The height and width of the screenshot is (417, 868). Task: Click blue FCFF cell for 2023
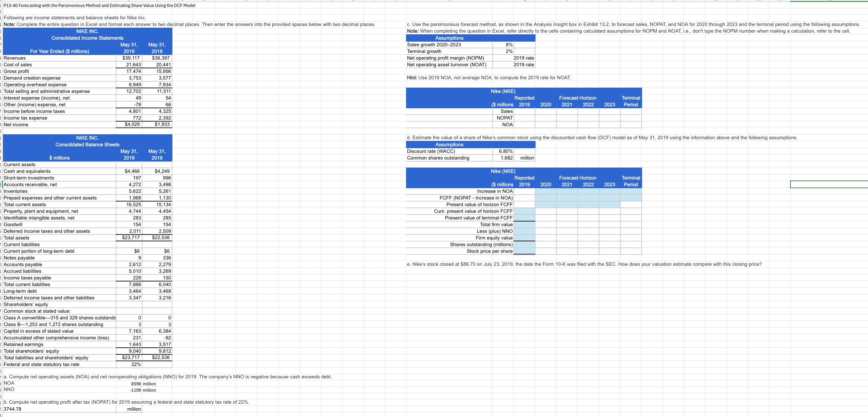point(609,198)
